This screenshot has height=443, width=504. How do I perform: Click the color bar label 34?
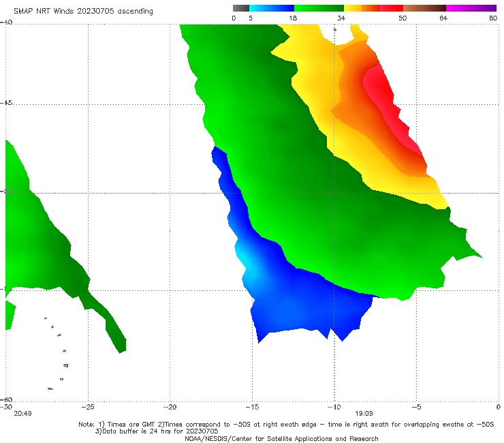tap(341, 18)
